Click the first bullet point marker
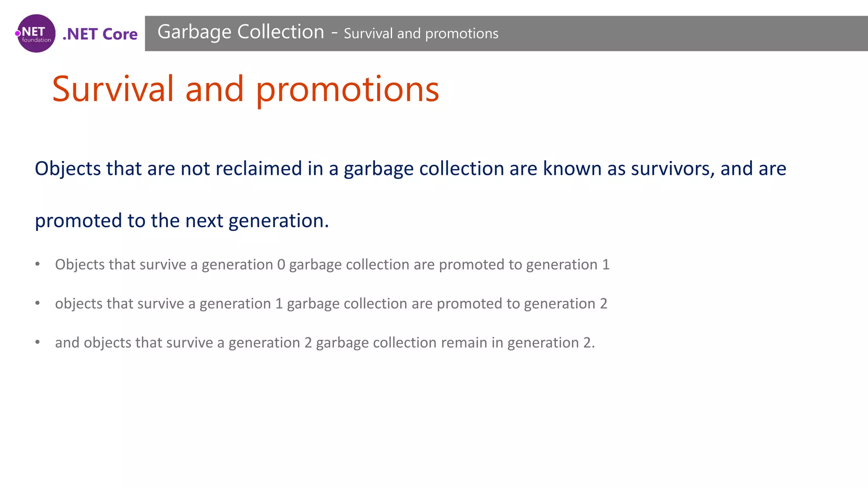 click(x=38, y=264)
